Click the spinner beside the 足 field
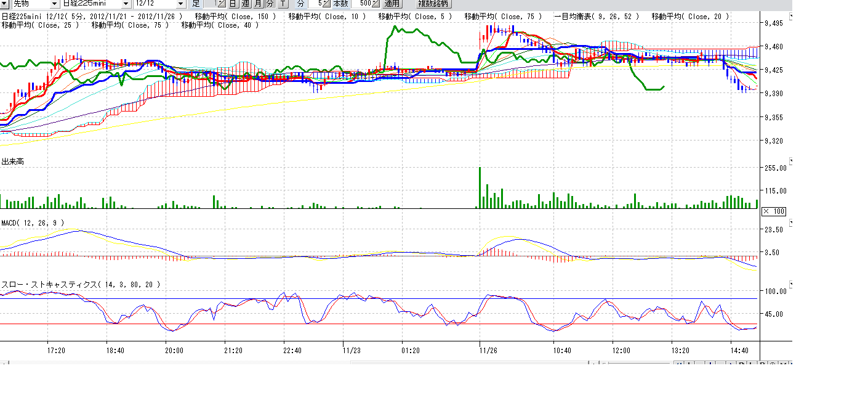Image resolution: width=868 pixels, height=408 pixels. click(223, 3)
